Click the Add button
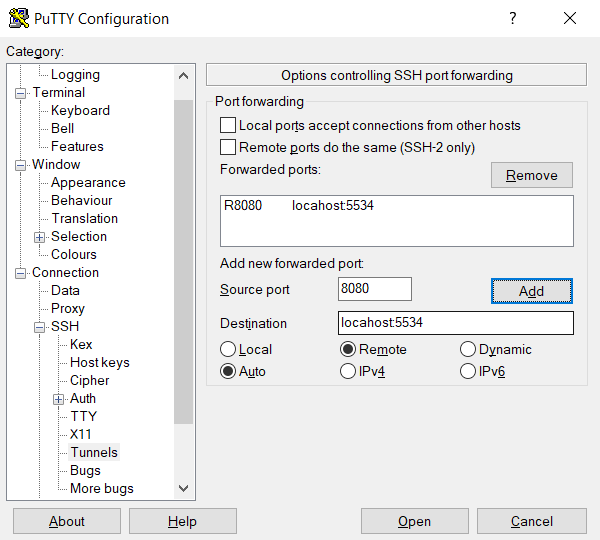 coord(532,291)
